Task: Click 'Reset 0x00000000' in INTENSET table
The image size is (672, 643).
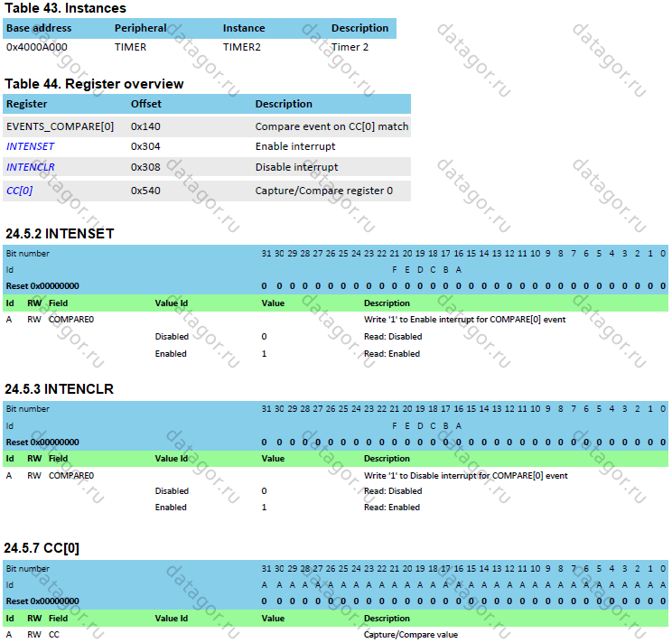Action: pos(42,286)
